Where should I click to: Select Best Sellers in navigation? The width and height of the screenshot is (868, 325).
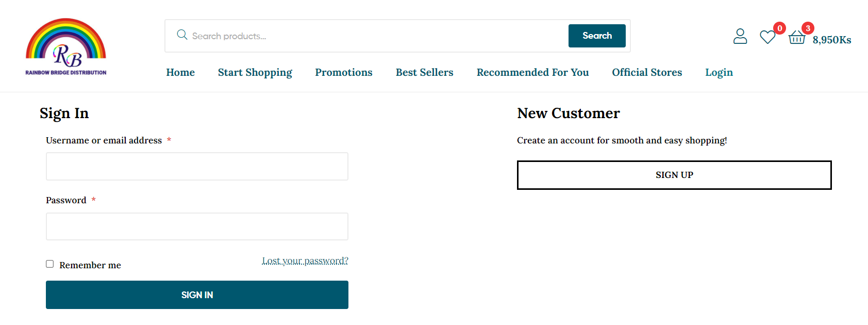[x=425, y=72]
